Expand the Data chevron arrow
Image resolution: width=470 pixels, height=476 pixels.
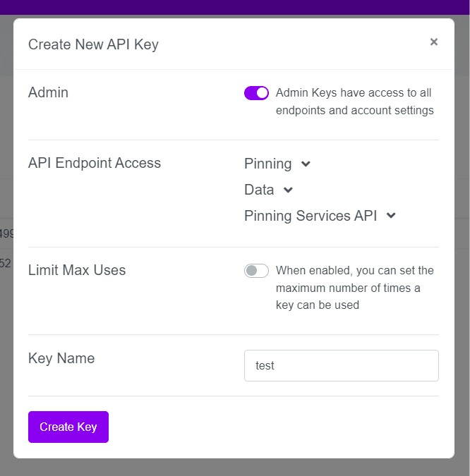pyautogui.click(x=288, y=190)
